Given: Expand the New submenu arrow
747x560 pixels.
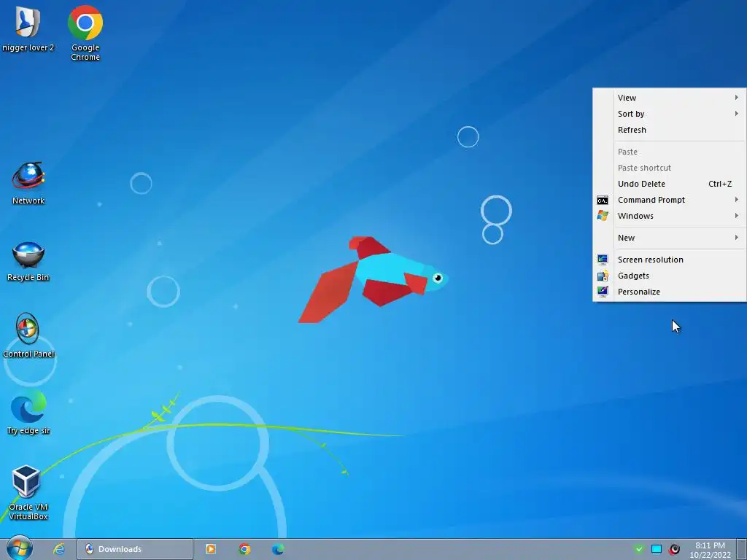Looking at the screenshot, I should (x=737, y=238).
